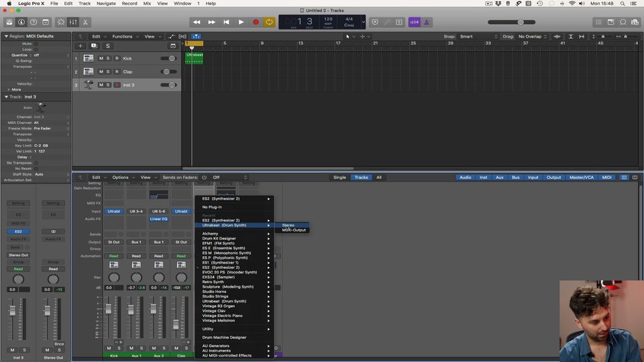The width and height of the screenshot is (644, 362).
Task: Click the Spotlight search icon in menu bar
Action: click(x=623, y=3)
